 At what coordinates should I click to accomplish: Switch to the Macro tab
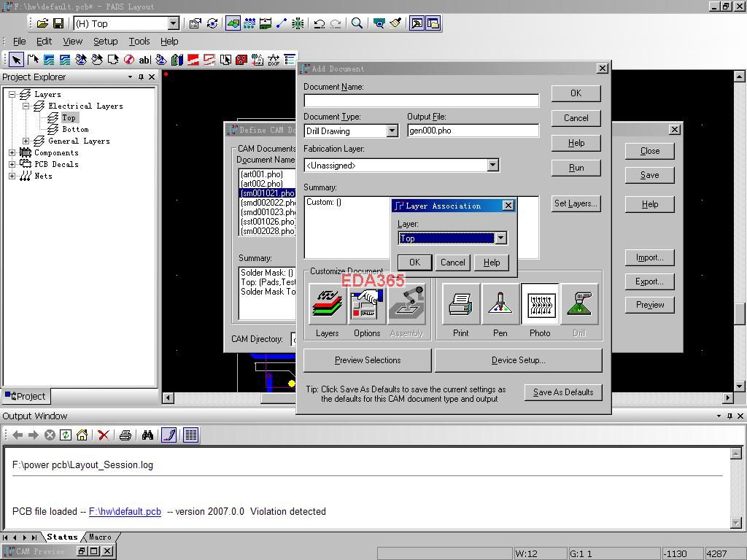click(100, 537)
